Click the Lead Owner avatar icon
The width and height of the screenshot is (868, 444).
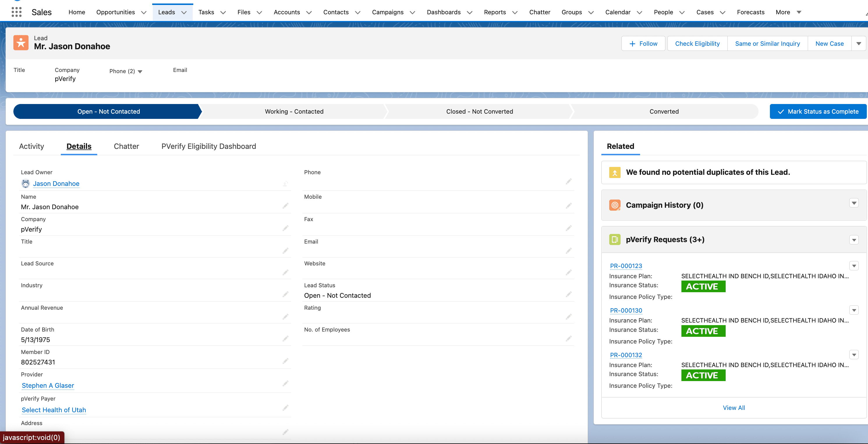coord(26,184)
